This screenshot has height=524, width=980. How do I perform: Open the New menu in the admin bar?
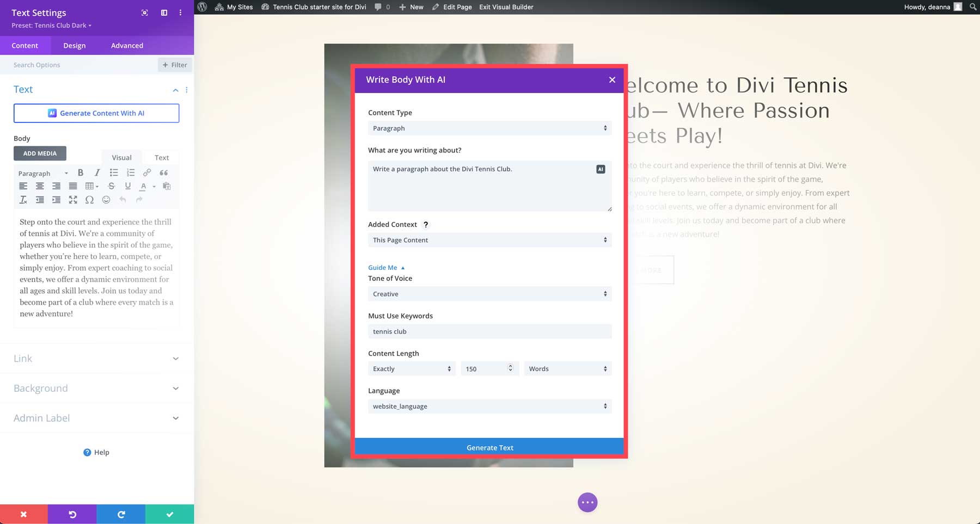coord(411,7)
